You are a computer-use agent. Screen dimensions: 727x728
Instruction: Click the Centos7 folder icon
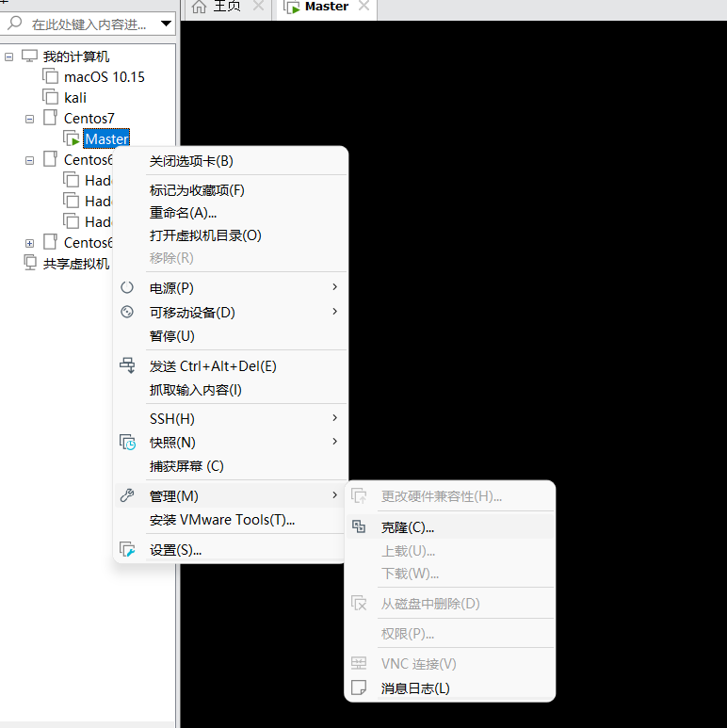pyautogui.click(x=50, y=118)
